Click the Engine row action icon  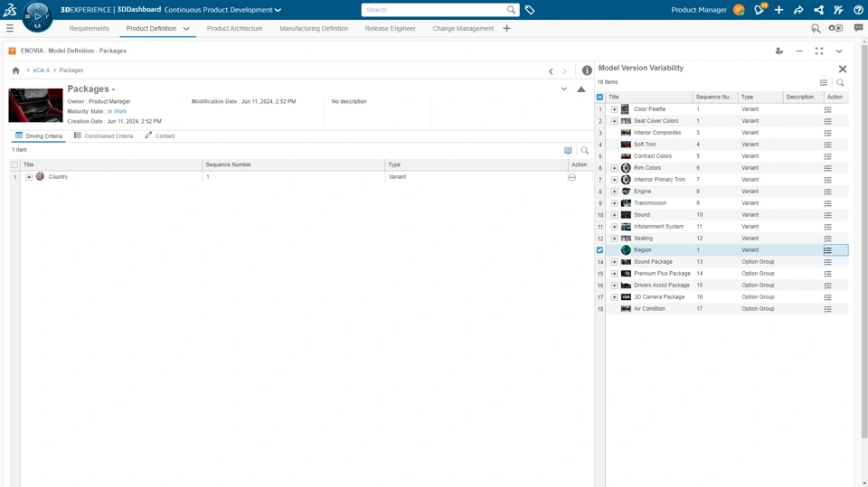point(827,192)
